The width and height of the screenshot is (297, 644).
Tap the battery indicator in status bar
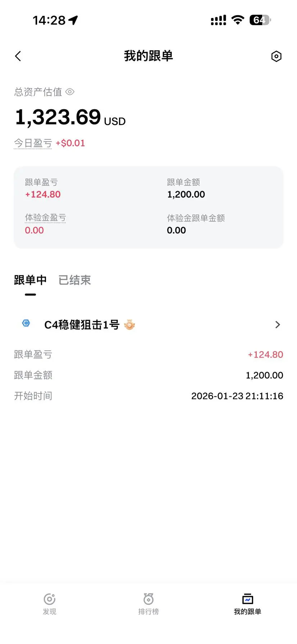(260, 20)
